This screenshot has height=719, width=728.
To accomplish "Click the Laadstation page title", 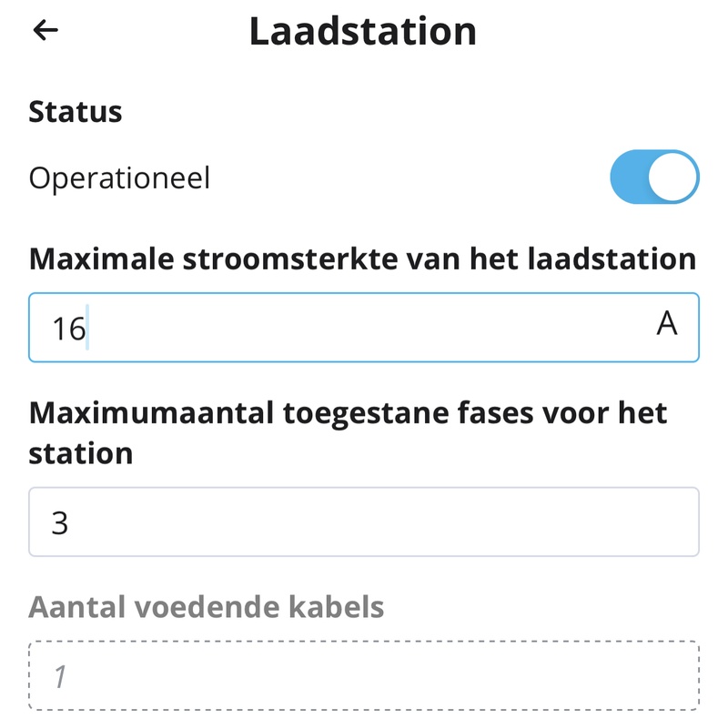I will click(363, 32).
